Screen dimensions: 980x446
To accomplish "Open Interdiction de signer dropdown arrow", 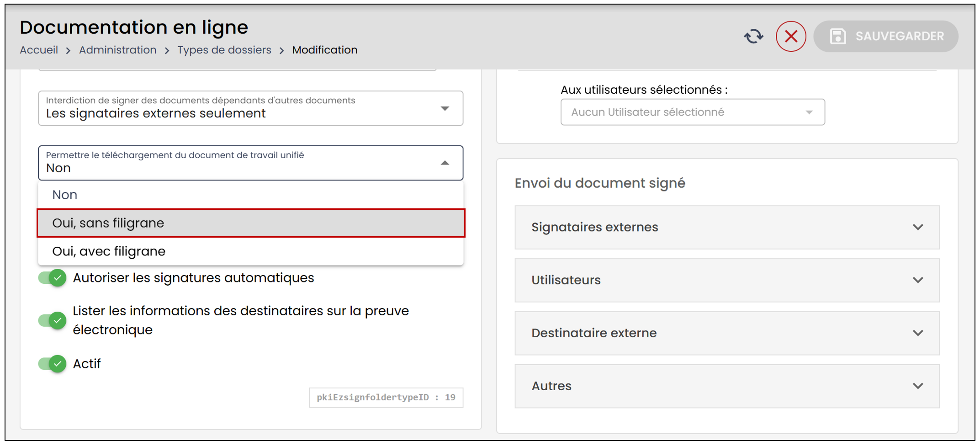I will (445, 109).
